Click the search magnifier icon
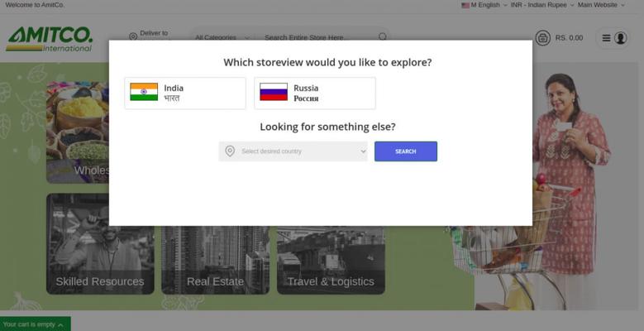 tap(383, 36)
